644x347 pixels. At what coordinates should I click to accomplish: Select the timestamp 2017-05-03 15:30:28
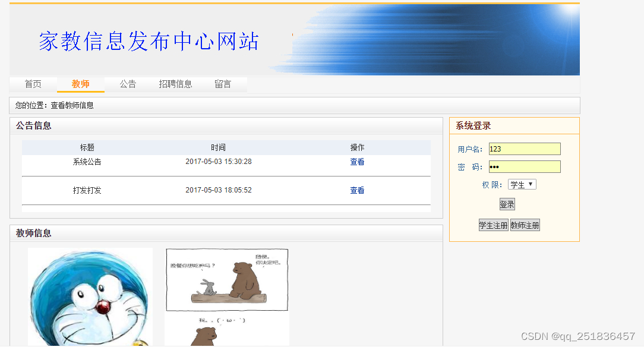pos(219,162)
